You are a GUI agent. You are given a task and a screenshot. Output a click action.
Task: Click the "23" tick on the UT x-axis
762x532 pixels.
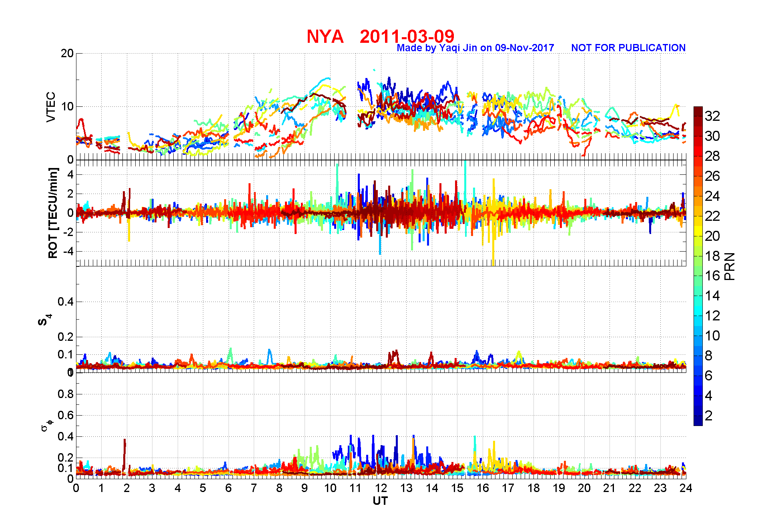click(660, 488)
